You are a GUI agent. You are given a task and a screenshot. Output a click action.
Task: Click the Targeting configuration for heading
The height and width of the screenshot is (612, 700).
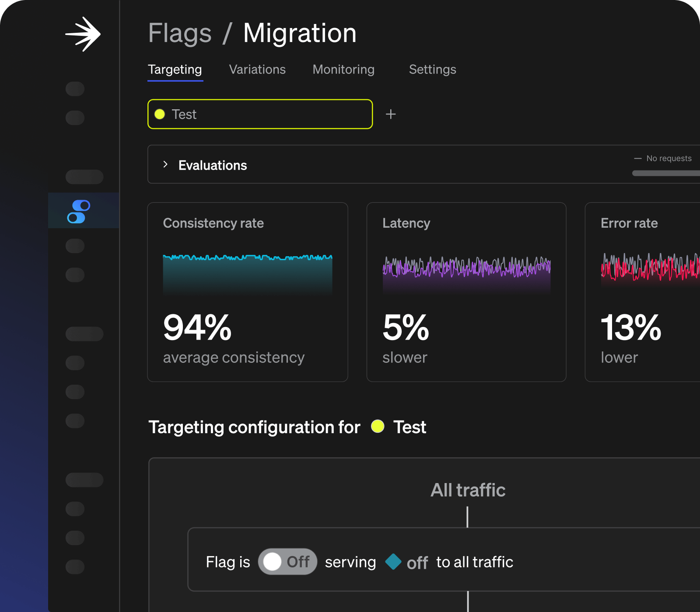pos(254,427)
